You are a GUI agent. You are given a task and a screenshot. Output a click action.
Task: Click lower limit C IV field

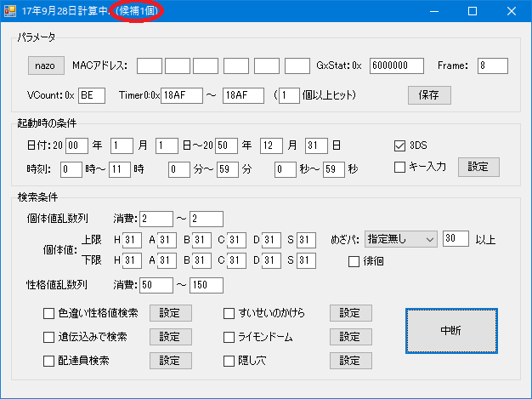tap(236, 261)
